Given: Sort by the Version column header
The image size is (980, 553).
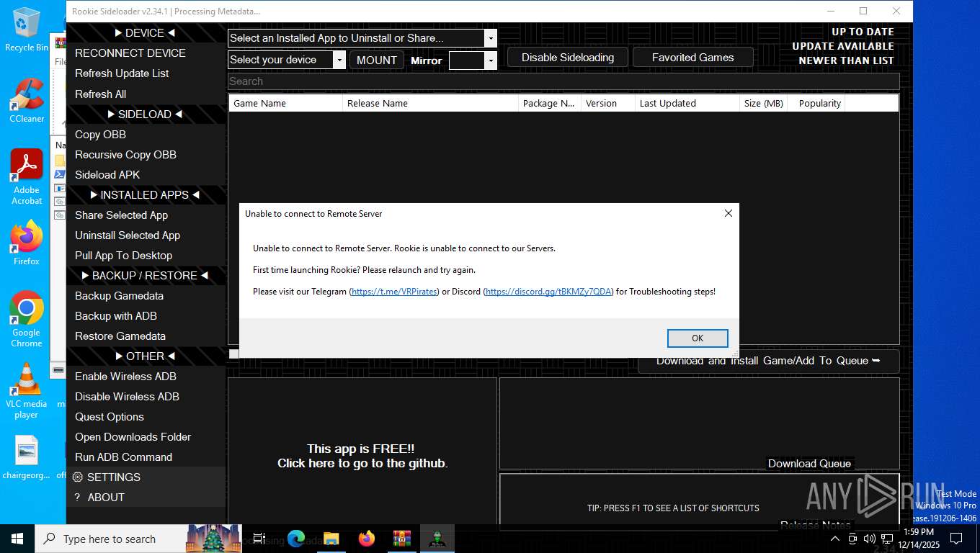Looking at the screenshot, I should 607,104.
